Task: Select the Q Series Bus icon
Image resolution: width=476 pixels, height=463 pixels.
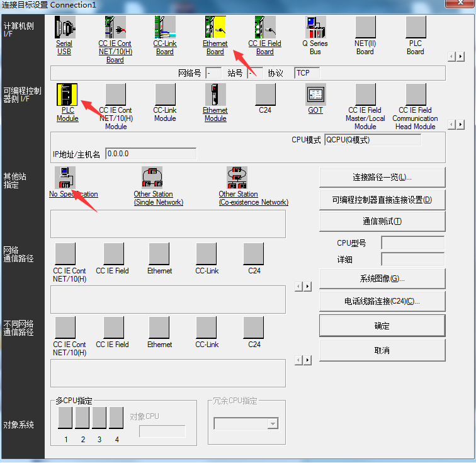Action: (x=315, y=28)
